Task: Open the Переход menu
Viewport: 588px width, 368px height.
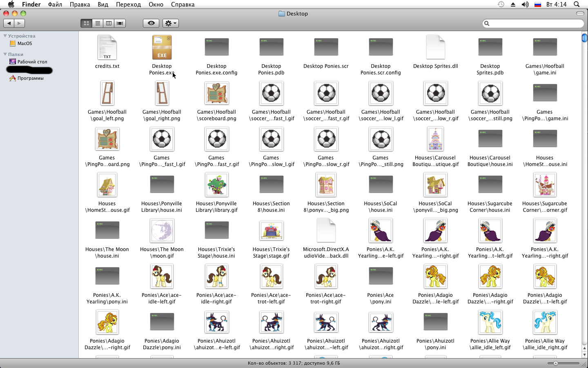Action: 128,4
